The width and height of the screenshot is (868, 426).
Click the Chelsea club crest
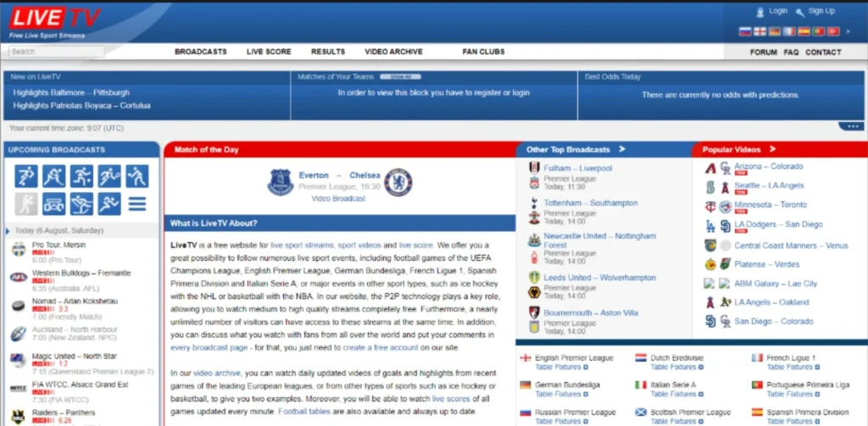coord(398,182)
